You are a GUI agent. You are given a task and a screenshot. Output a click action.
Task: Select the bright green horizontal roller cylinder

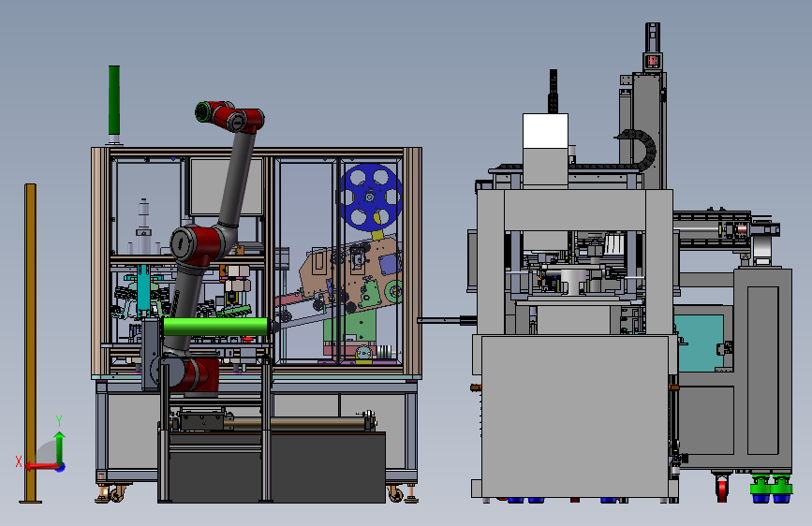pos(215,327)
